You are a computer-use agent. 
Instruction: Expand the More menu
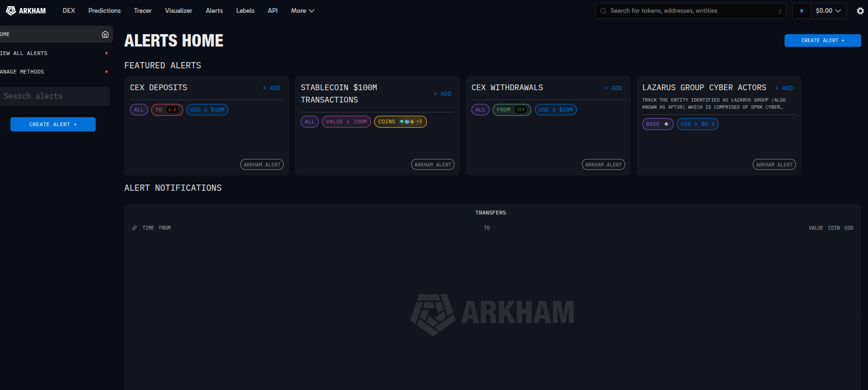pyautogui.click(x=303, y=10)
